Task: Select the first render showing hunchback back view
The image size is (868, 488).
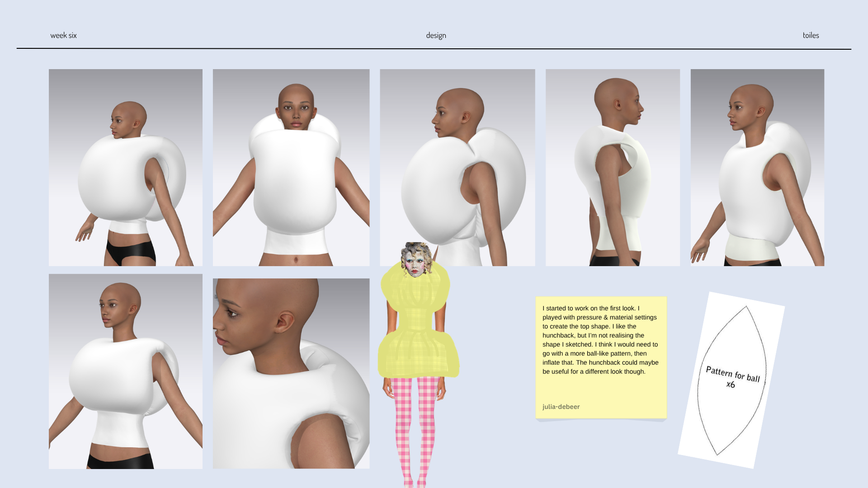Action: tap(126, 168)
